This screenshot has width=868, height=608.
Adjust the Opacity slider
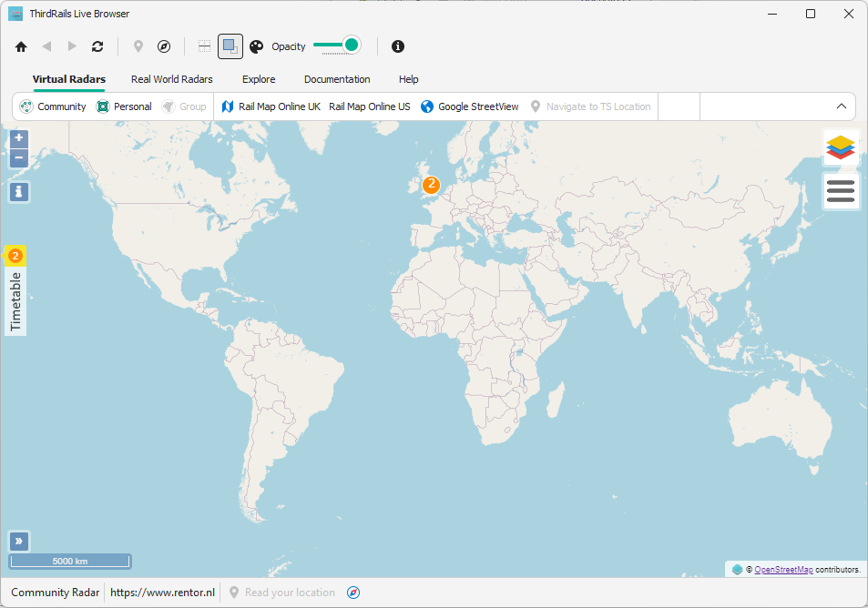[337, 46]
